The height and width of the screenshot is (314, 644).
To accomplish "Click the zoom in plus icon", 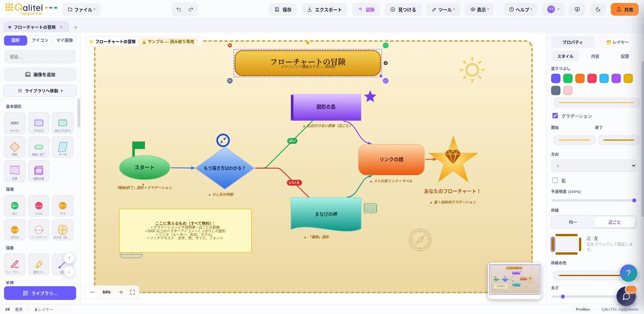I will pos(121,292).
